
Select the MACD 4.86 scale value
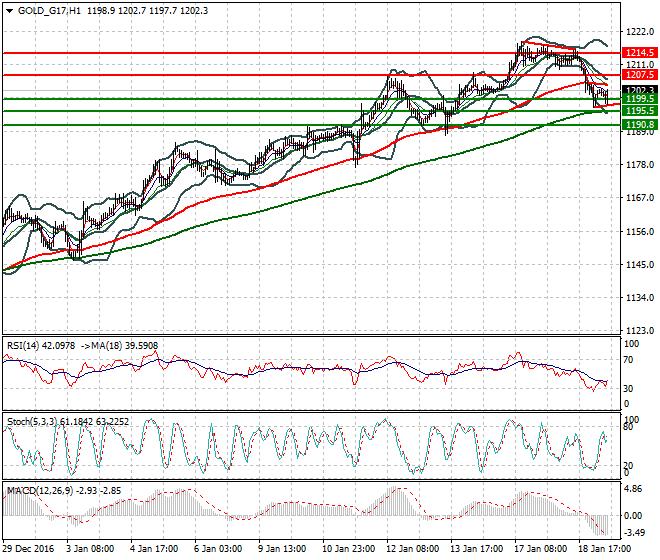coord(633,489)
